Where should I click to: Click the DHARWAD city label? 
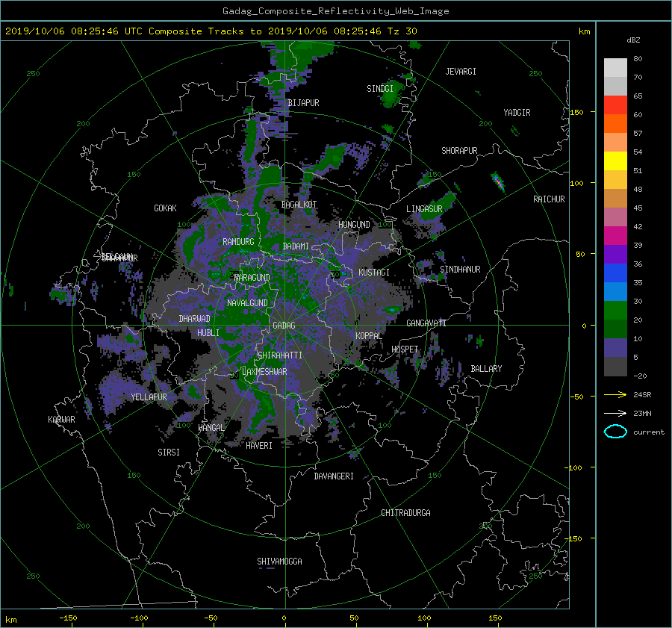click(194, 319)
